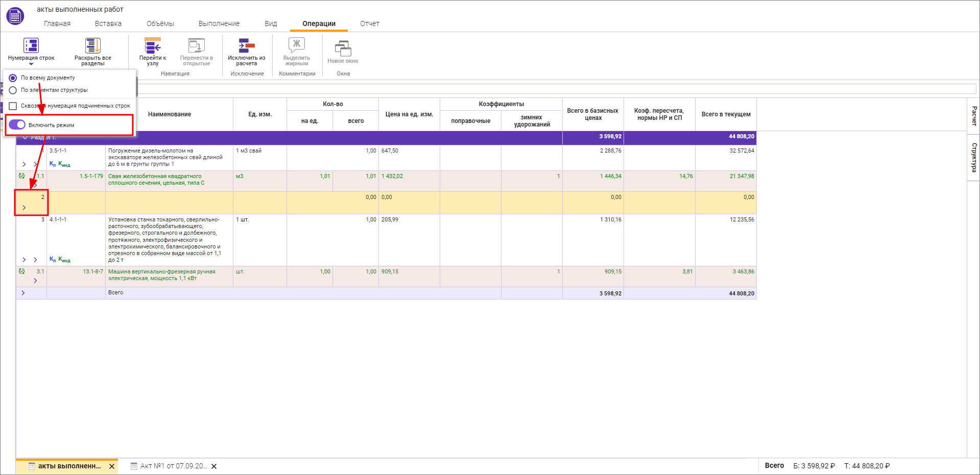This screenshot has width=980, height=475.
Task: Expand the Всего summary row chevron
Action: tap(23, 293)
